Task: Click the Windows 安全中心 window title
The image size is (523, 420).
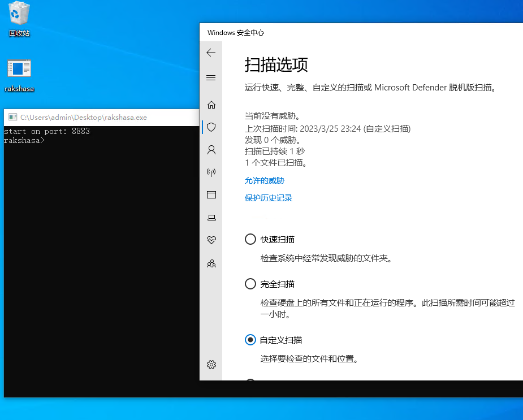Action: [x=235, y=33]
